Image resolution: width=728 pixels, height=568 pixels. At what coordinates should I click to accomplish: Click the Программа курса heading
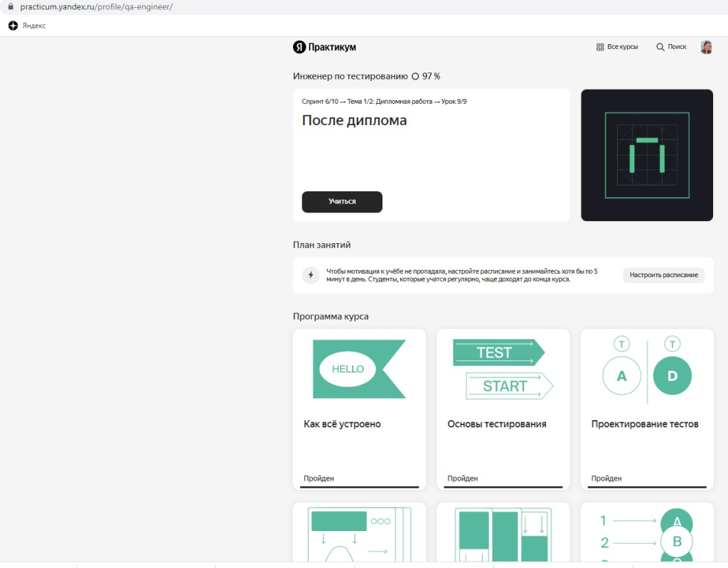coord(331,316)
